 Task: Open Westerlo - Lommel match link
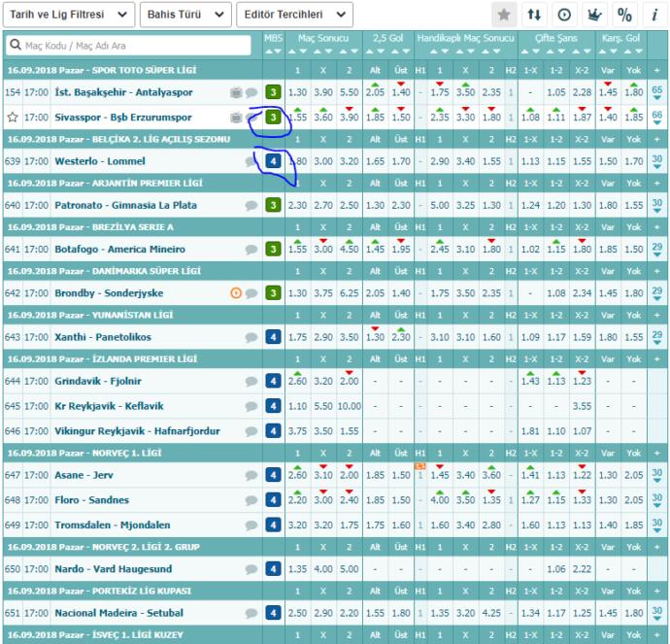click(100, 161)
